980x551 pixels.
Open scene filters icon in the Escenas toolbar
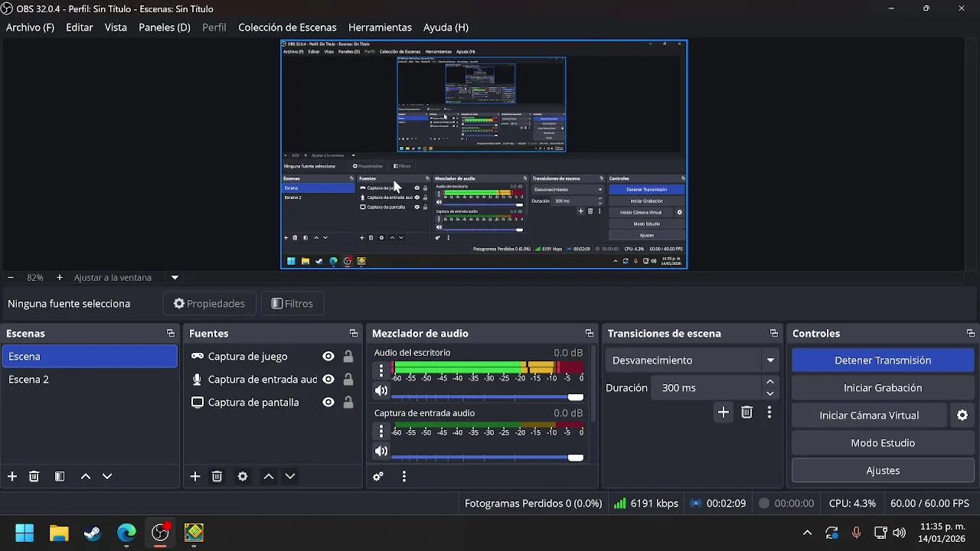(60, 476)
